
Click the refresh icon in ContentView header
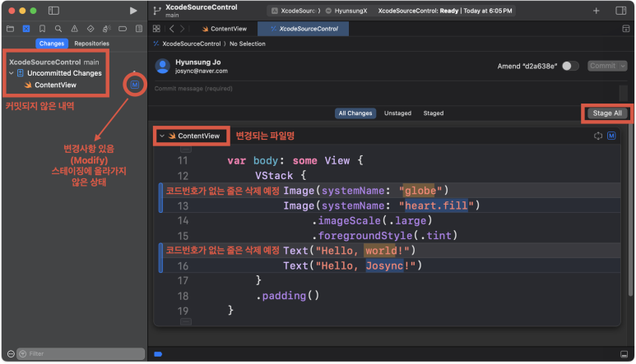[x=598, y=136]
